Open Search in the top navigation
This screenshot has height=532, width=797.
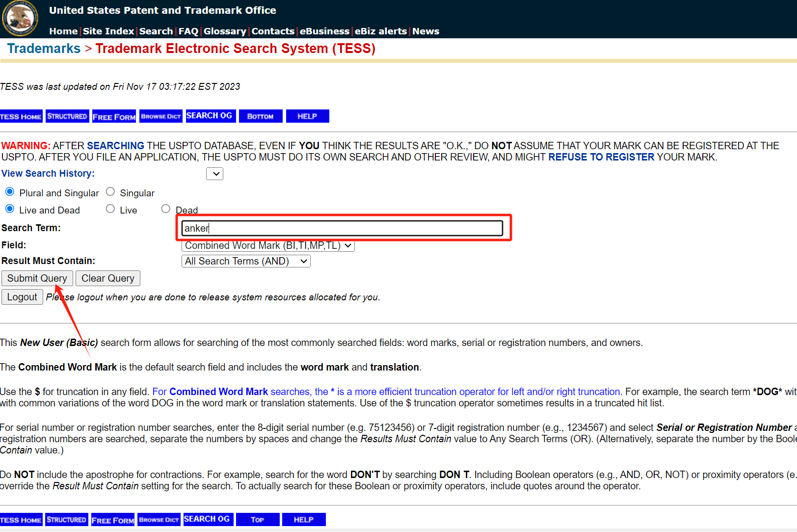pos(156,31)
